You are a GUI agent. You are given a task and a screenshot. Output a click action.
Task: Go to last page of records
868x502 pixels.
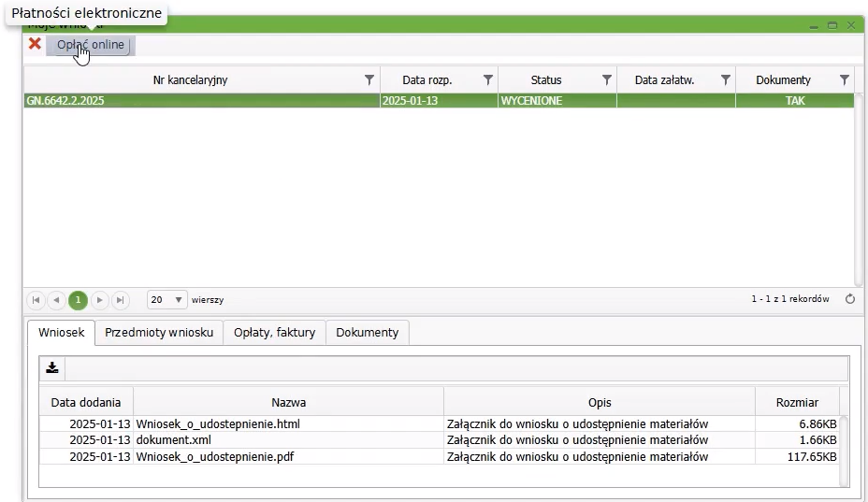point(120,300)
